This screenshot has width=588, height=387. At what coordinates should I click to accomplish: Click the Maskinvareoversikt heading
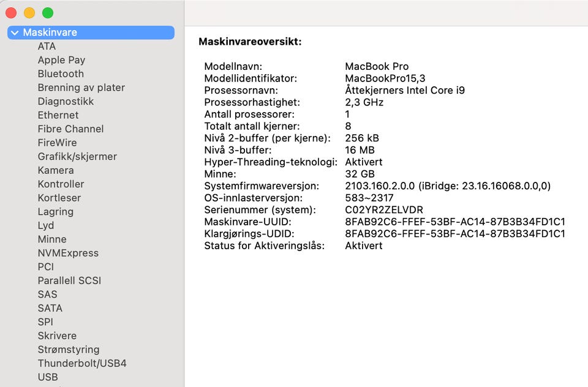250,42
